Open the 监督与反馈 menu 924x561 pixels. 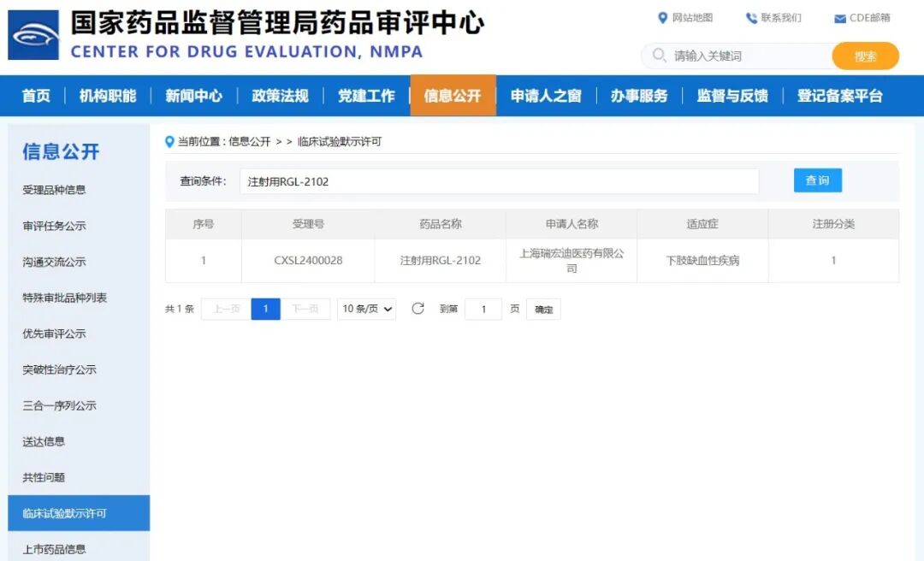(732, 96)
